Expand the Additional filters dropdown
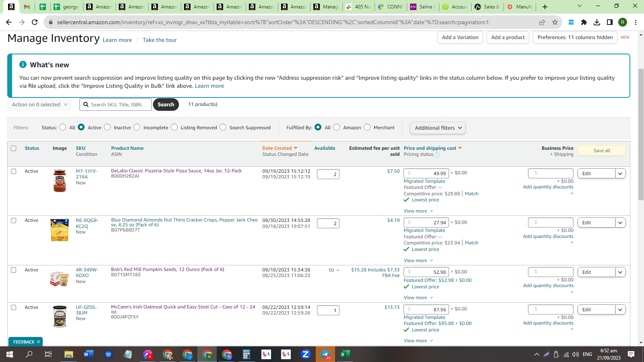 (x=438, y=128)
